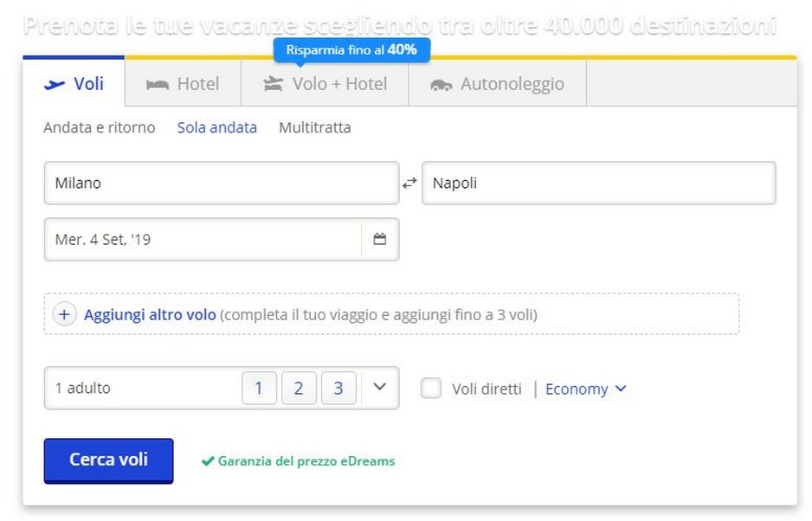Tick the Voli diretti checkbox
Image resolution: width=812 pixels, height=521 pixels.
tap(431, 388)
